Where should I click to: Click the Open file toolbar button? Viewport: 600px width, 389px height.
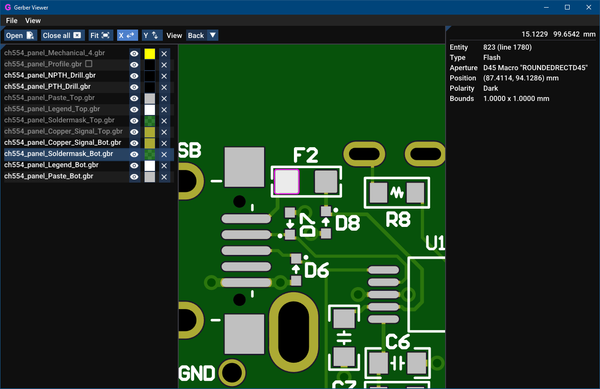click(x=20, y=36)
